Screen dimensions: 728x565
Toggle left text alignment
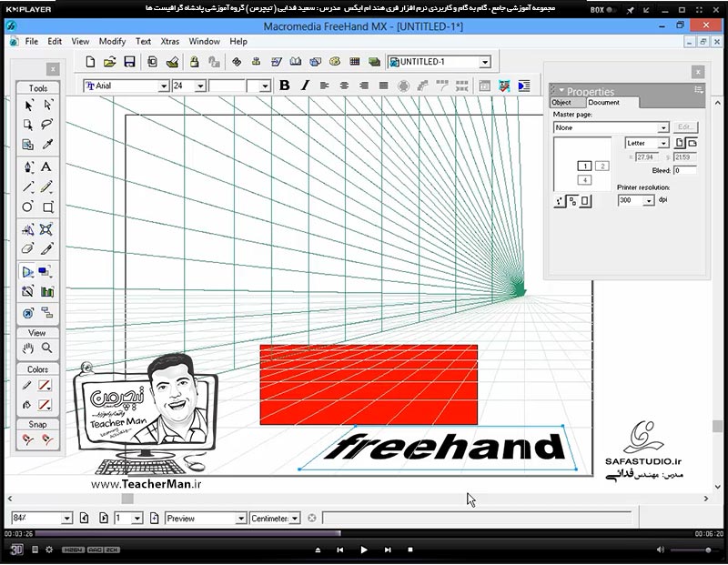pos(325,86)
